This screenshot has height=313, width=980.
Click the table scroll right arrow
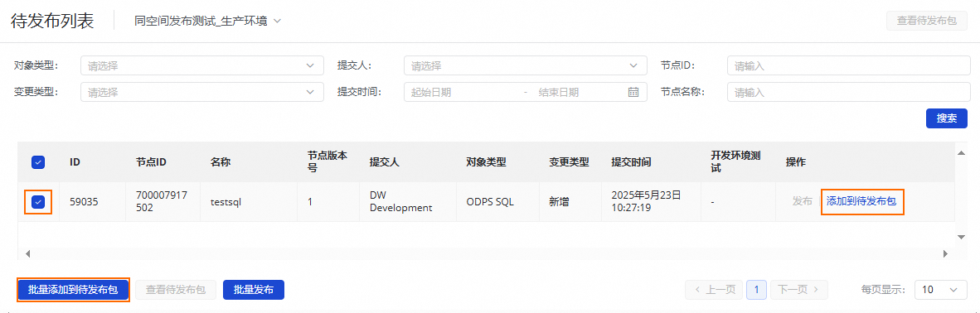946,253
